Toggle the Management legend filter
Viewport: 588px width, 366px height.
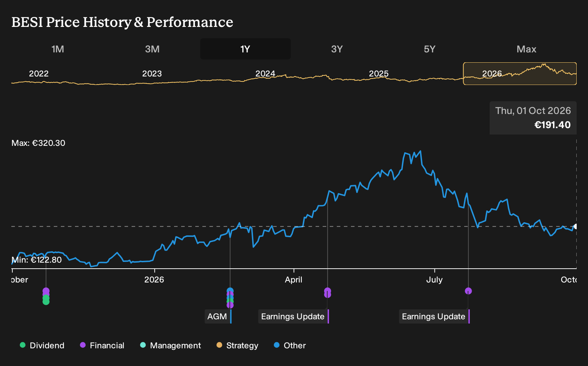pos(171,345)
